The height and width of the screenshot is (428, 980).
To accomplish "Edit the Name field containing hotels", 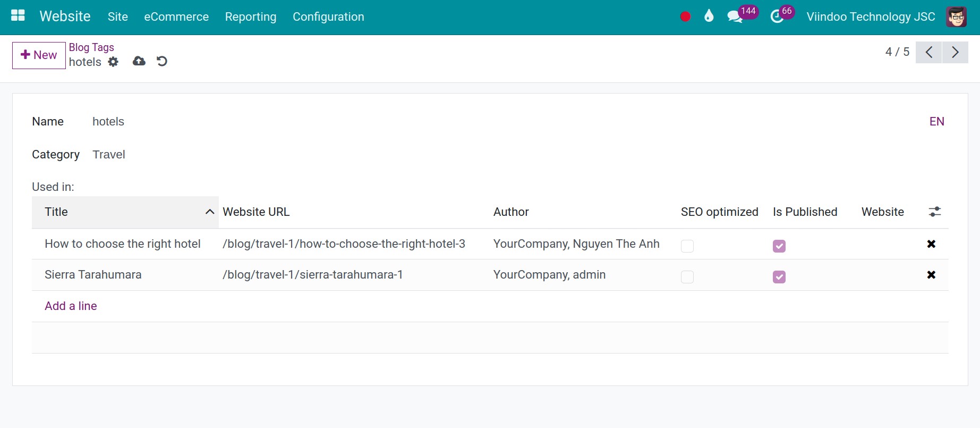I will (x=108, y=121).
